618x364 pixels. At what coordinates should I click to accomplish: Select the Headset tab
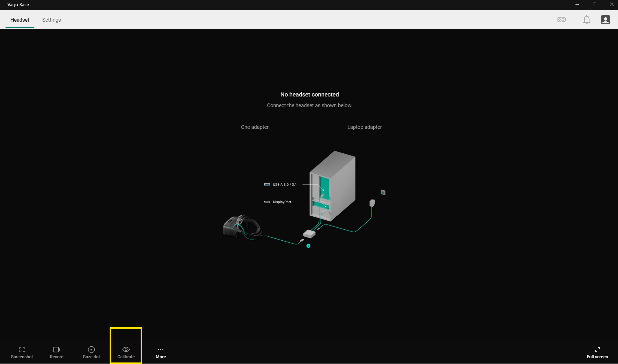click(x=20, y=20)
